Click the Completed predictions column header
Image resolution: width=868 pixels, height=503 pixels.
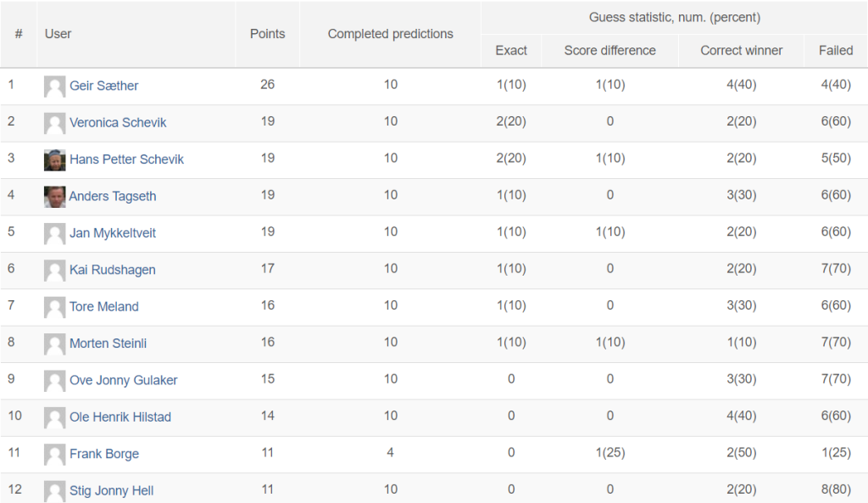coord(390,34)
